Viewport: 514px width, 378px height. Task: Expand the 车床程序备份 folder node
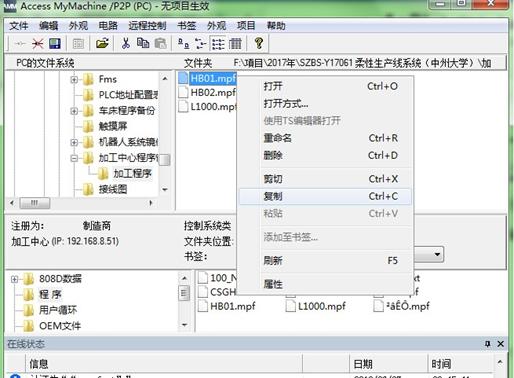(74, 111)
